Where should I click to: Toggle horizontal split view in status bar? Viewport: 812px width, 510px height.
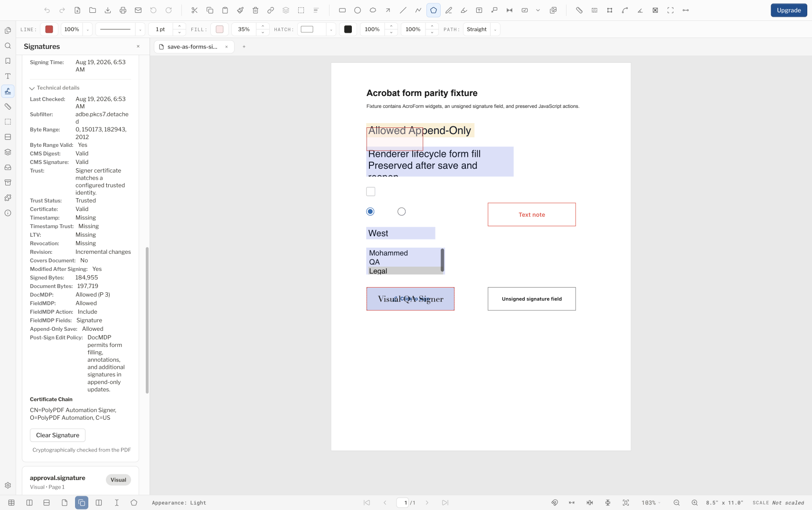point(47,502)
